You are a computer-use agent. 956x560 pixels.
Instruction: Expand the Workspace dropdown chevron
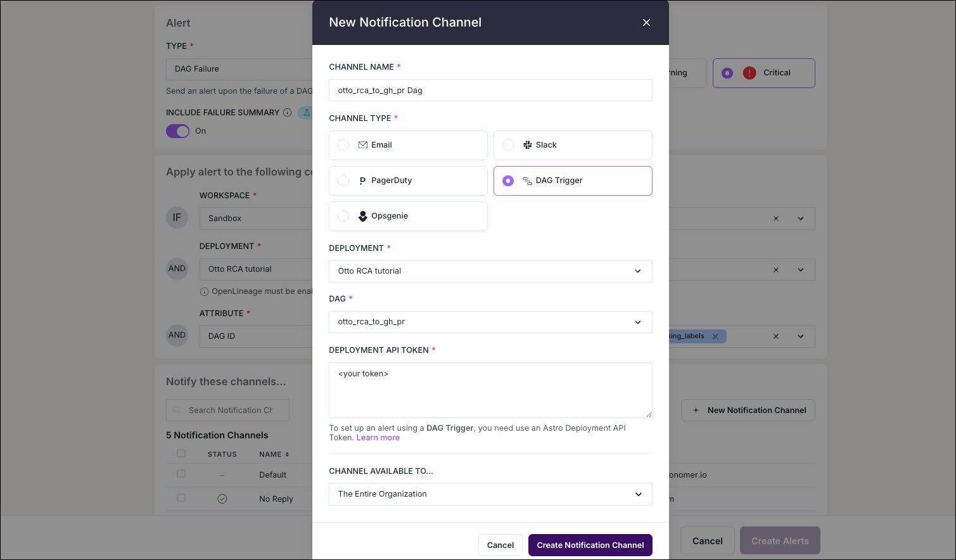[x=801, y=219]
